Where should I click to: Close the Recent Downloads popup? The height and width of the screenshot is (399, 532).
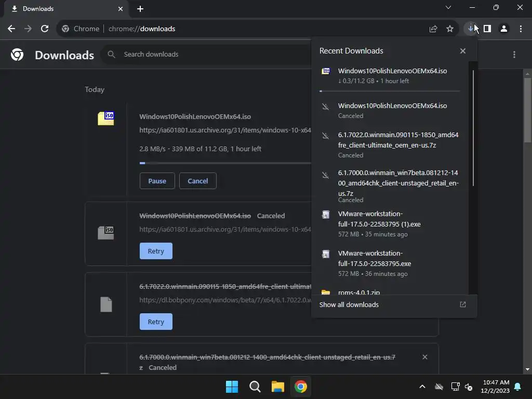463,51
